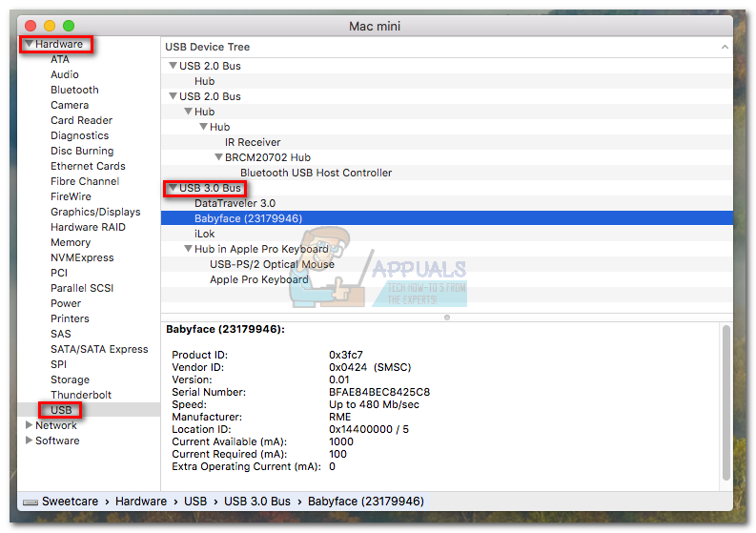The image size is (756, 533).
Task: Click Hardware in the bottom path bar
Action: click(x=141, y=502)
